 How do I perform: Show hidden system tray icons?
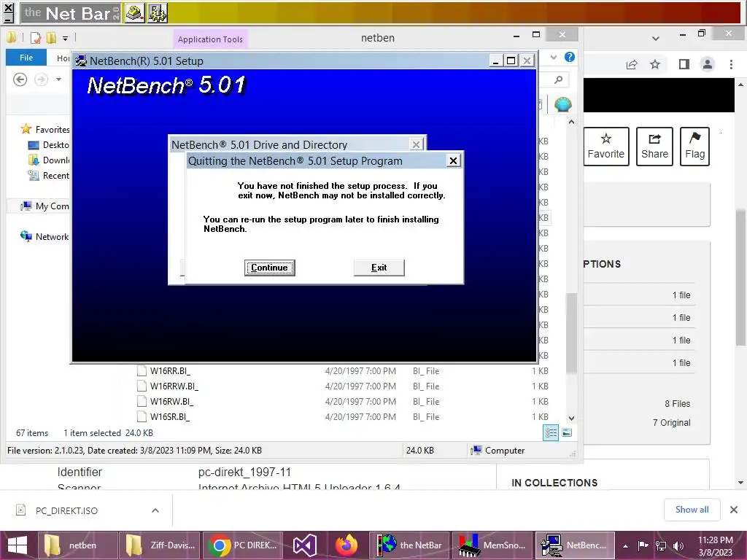pyautogui.click(x=625, y=546)
